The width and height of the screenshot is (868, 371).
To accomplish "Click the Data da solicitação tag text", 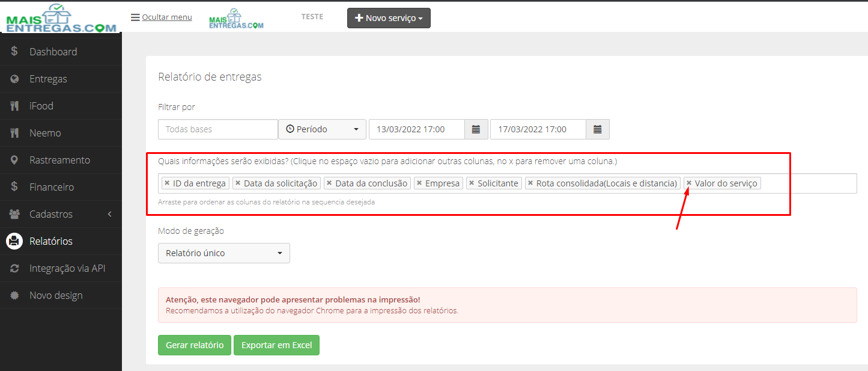I will (281, 183).
